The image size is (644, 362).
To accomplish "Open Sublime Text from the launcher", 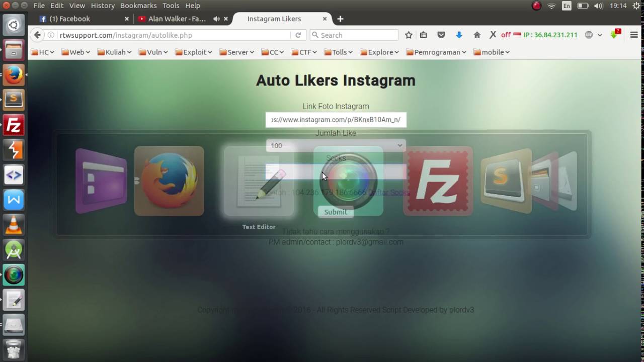I will 14,100.
